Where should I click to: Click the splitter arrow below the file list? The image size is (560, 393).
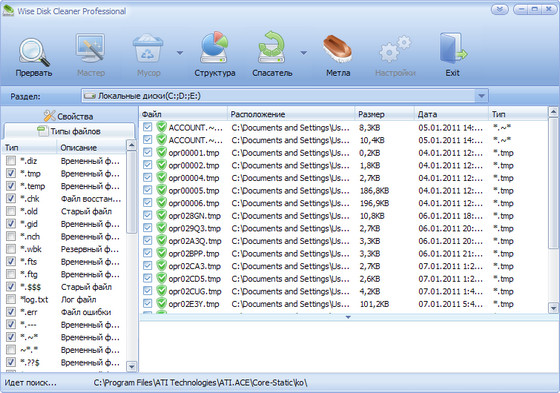[x=348, y=317]
